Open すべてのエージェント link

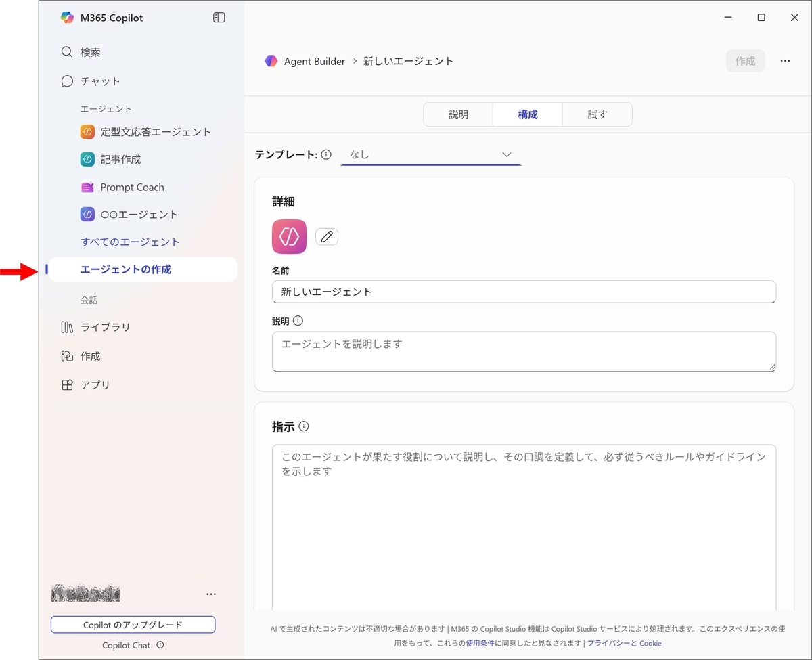(130, 242)
